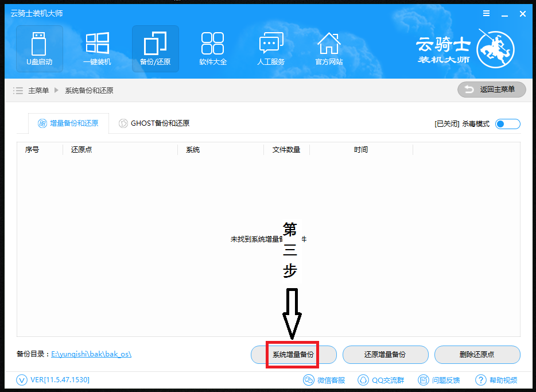This screenshot has width=536, height=392.
Task: Switch to 增量备份和还原 tab
Action: pyautogui.click(x=68, y=123)
